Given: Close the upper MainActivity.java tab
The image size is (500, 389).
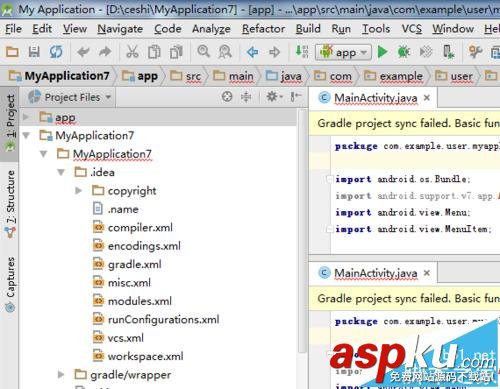Looking at the screenshot, I should (x=427, y=98).
